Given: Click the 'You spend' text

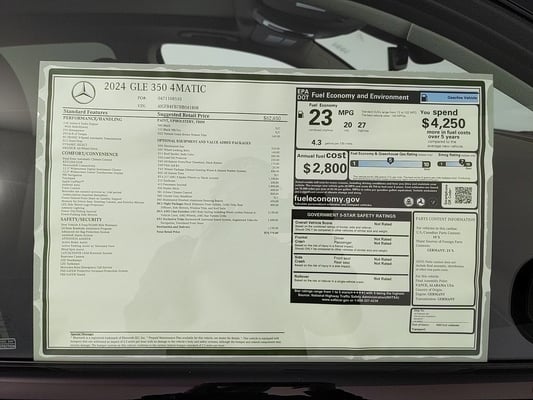Looking at the screenshot, I should click(439, 112).
